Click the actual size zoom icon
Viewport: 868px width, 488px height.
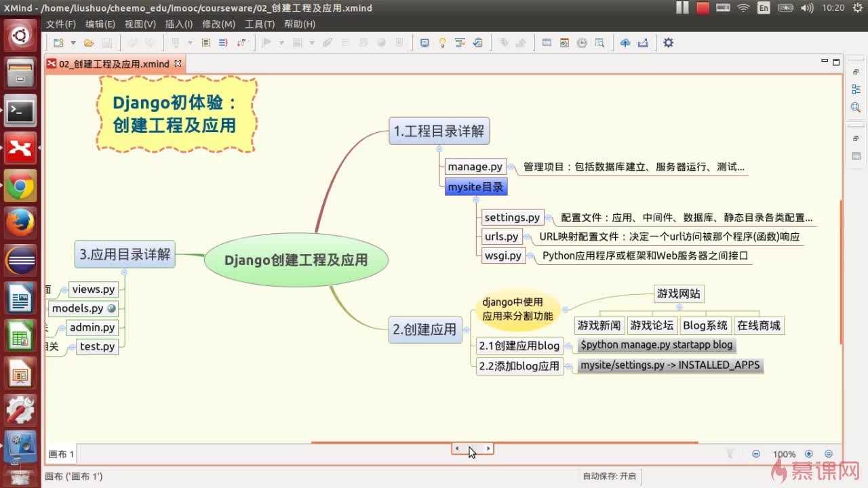click(x=829, y=454)
